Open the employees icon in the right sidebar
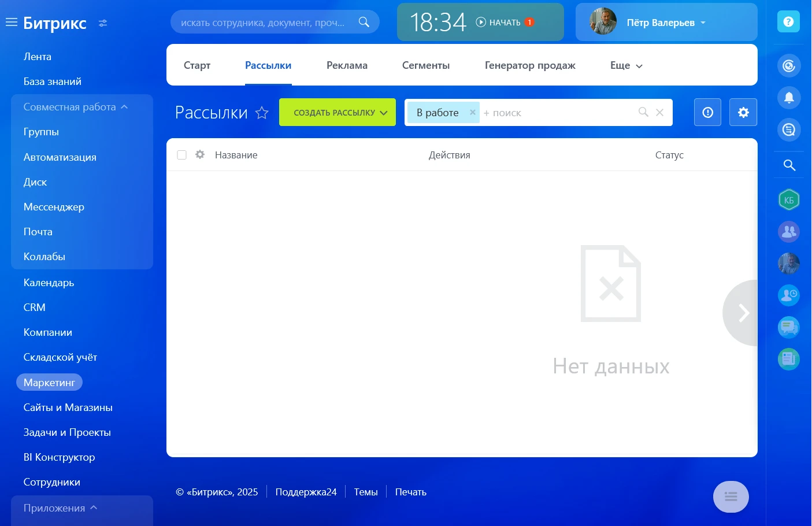This screenshot has width=812, height=526. [788, 231]
